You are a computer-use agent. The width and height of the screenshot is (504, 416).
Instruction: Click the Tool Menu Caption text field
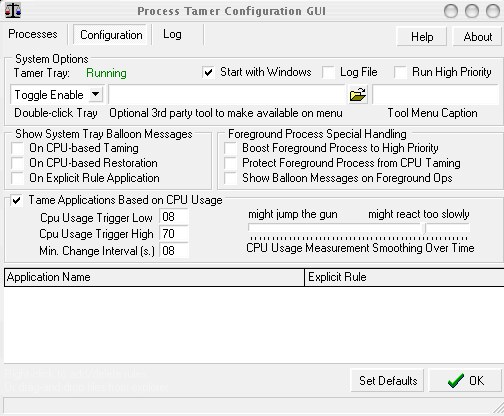435,95
